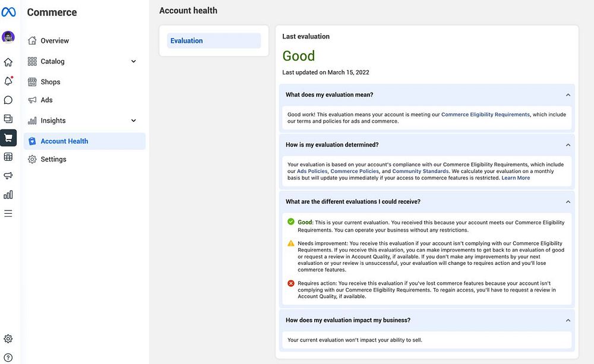Screen dimensions: 594x364
Task: Select the Evaluation tab
Action: coord(214,40)
